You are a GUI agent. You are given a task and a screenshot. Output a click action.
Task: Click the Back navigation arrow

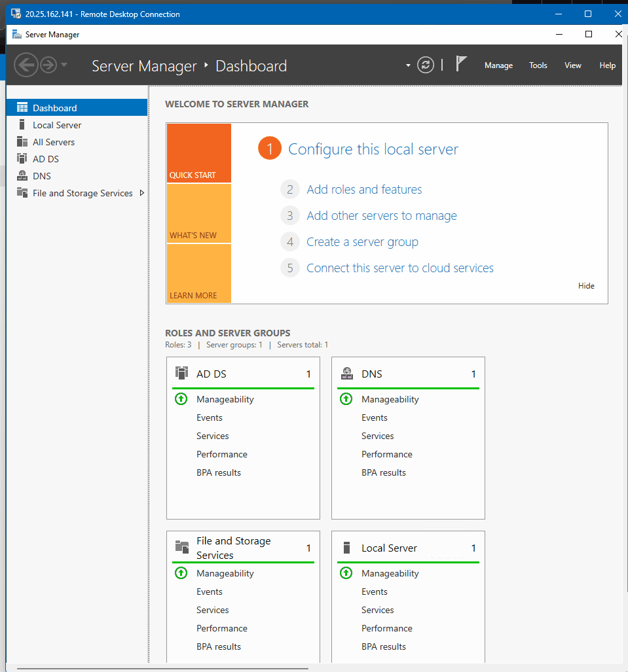pyautogui.click(x=26, y=65)
